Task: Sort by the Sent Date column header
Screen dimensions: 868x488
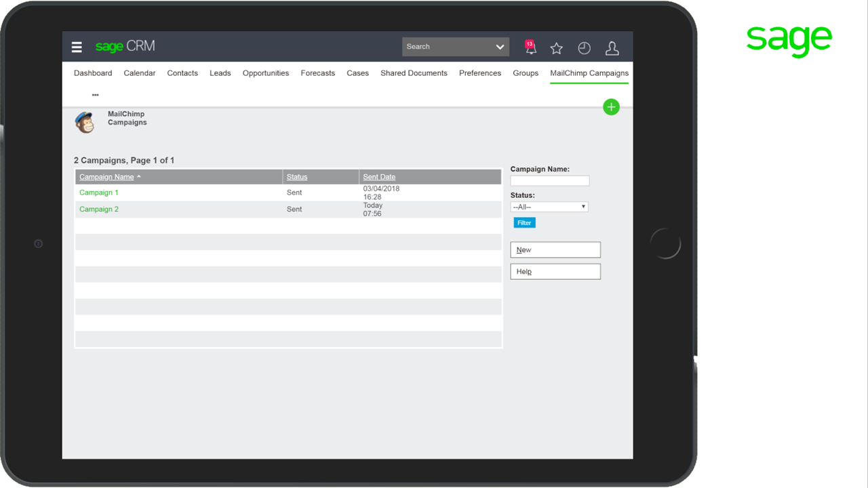Action: 379,176
